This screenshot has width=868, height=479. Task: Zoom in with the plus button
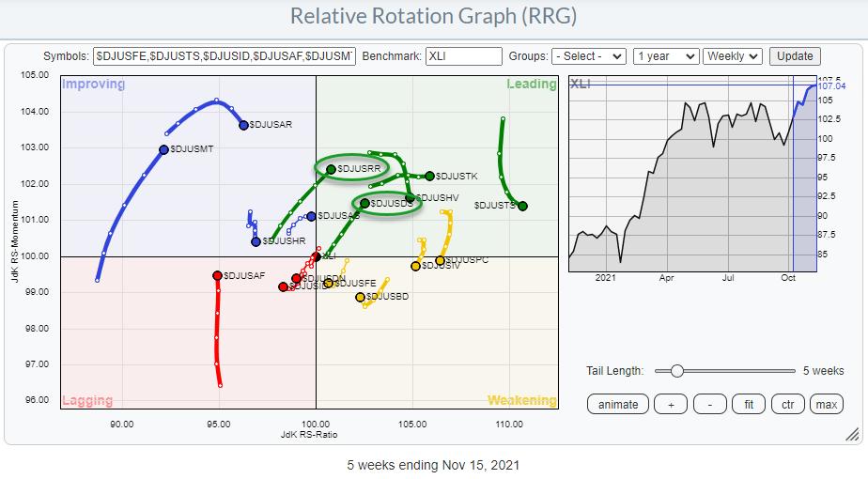click(x=671, y=405)
